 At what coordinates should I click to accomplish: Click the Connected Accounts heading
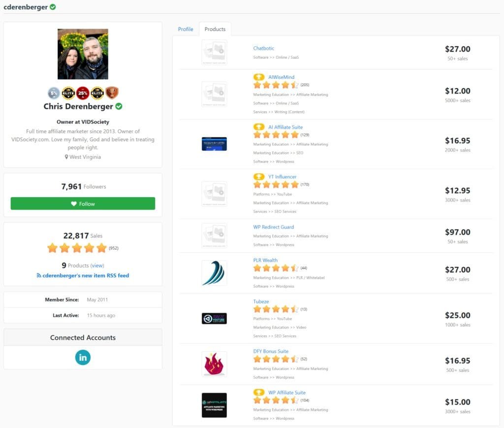(x=83, y=337)
